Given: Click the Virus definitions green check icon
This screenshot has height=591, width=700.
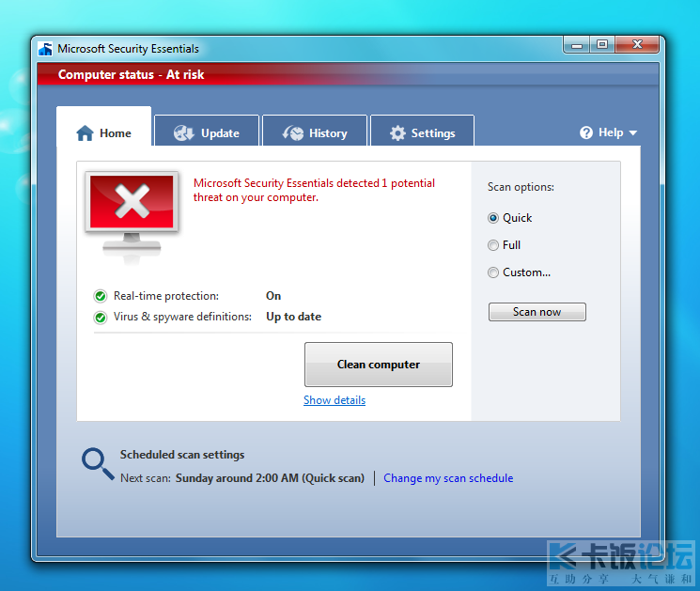Looking at the screenshot, I should tap(101, 318).
